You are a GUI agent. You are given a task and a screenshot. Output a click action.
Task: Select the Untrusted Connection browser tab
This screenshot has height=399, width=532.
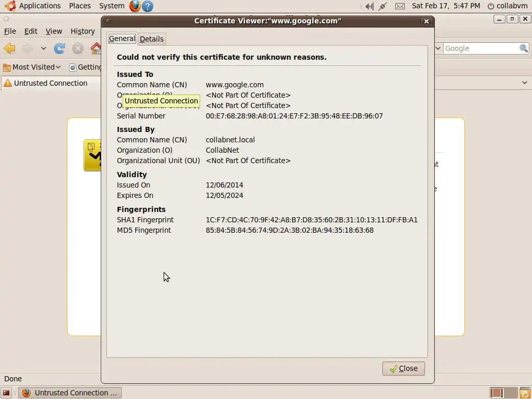pyautogui.click(x=51, y=83)
